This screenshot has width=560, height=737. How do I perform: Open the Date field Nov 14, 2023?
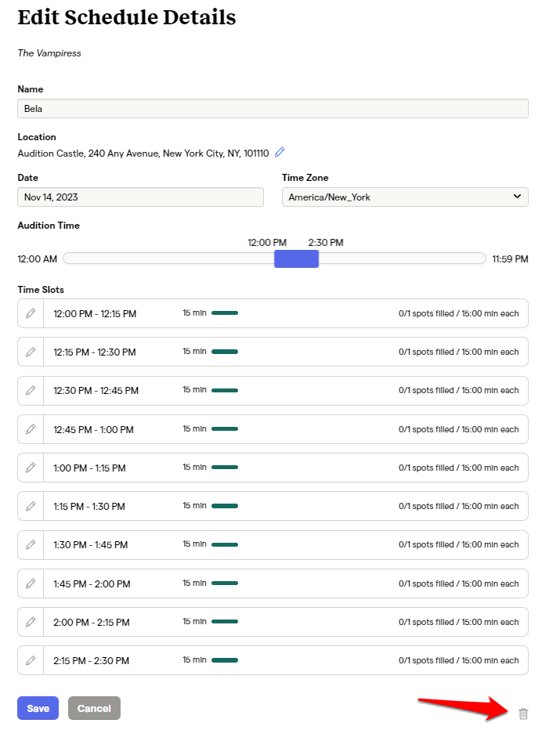click(141, 197)
